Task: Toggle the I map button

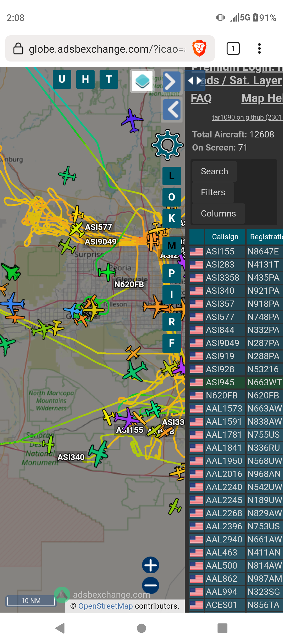Action: pos(172,295)
